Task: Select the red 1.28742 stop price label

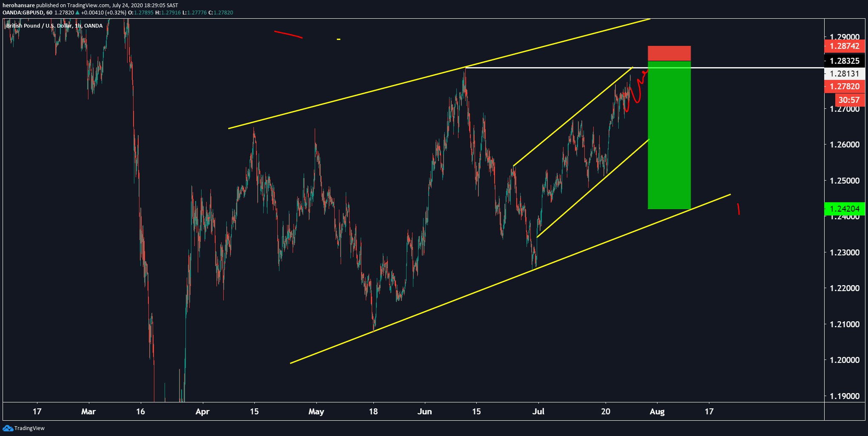Action: (844, 46)
